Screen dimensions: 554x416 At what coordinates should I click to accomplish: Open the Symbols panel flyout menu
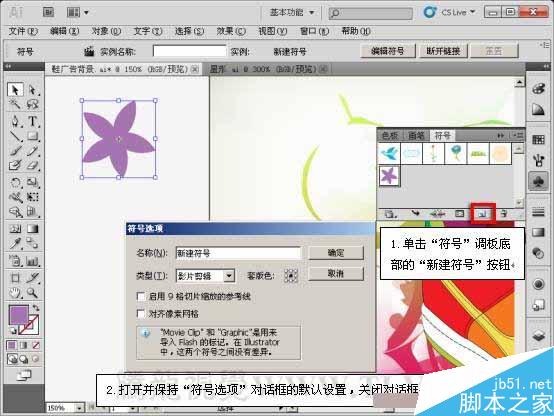click(518, 135)
